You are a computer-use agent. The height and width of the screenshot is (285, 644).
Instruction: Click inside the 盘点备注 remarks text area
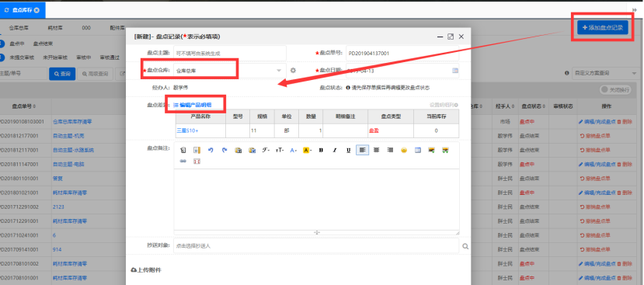click(316, 199)
